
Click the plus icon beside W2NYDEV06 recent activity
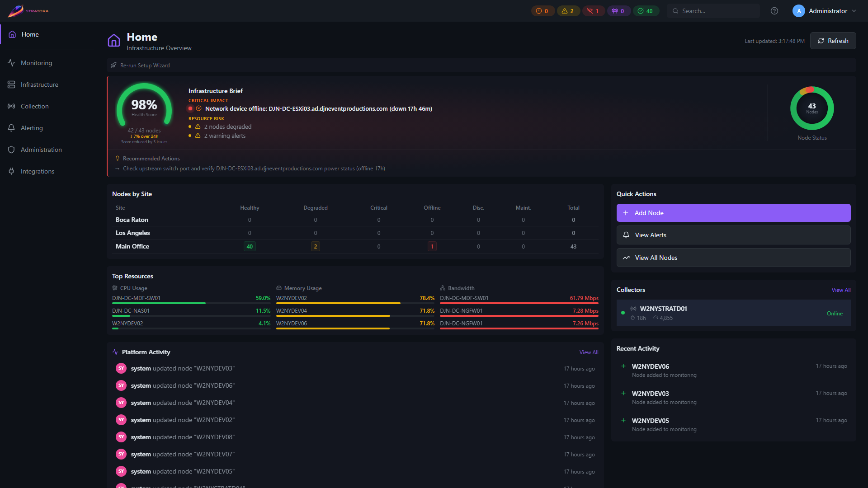tap(623, 366)
